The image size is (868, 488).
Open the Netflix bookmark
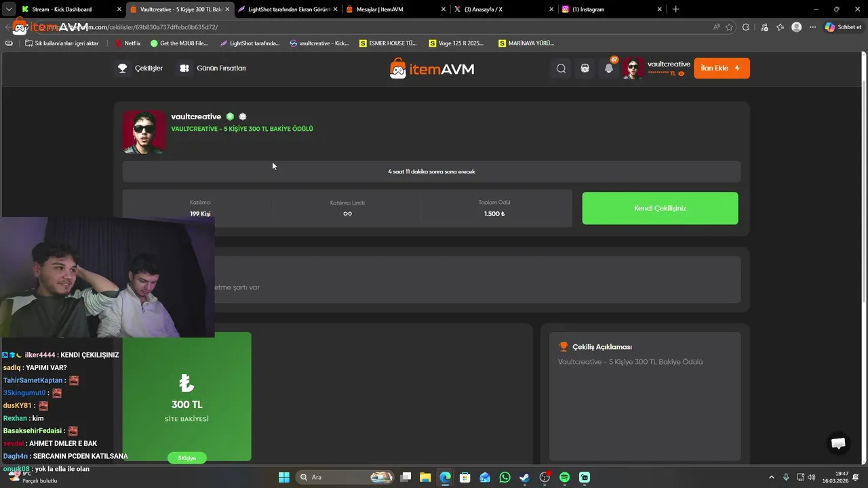[x=127, y=43]
